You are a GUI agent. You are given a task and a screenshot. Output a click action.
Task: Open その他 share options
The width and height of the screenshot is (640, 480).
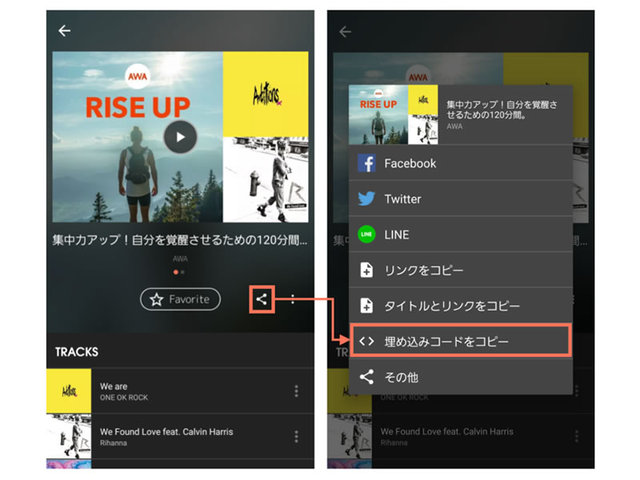460,377
